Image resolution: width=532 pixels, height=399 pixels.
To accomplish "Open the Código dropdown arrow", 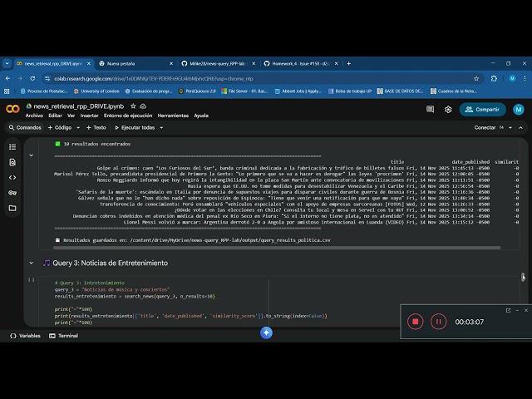I will click(x=78, y=127).
